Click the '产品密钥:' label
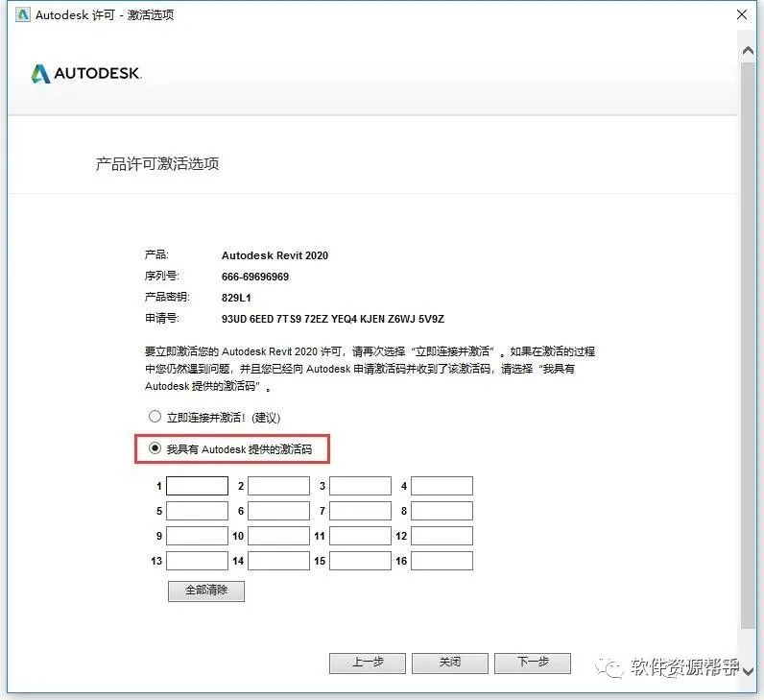This screenshot has width=764, height=700. coord(167,297)
